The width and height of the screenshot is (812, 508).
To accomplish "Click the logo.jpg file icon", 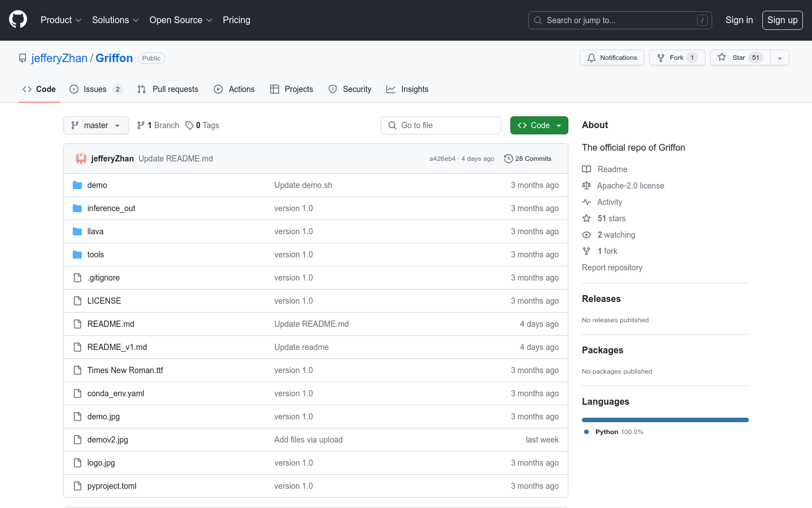I will pos(77,463).
